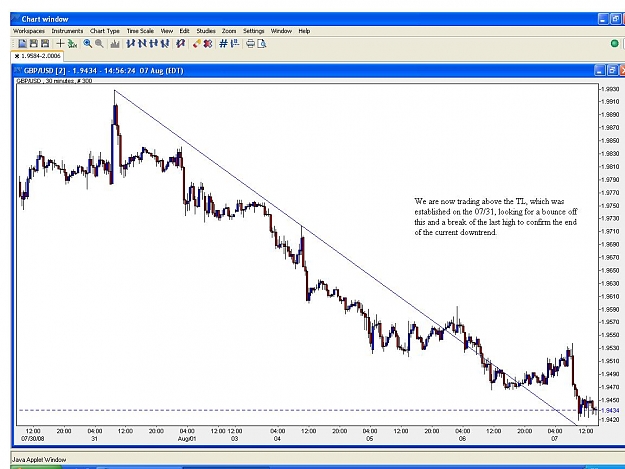The width and height of the screenshot is (625, 469).
Task: Click the blue-red chart tool before the eraser
Action: coord(181,44)
